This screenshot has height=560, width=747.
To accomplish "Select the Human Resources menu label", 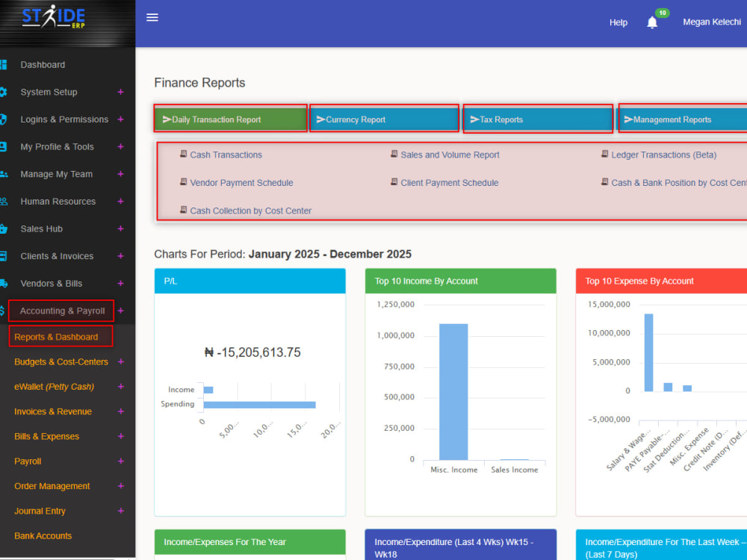I will click(x=58, y=202).
